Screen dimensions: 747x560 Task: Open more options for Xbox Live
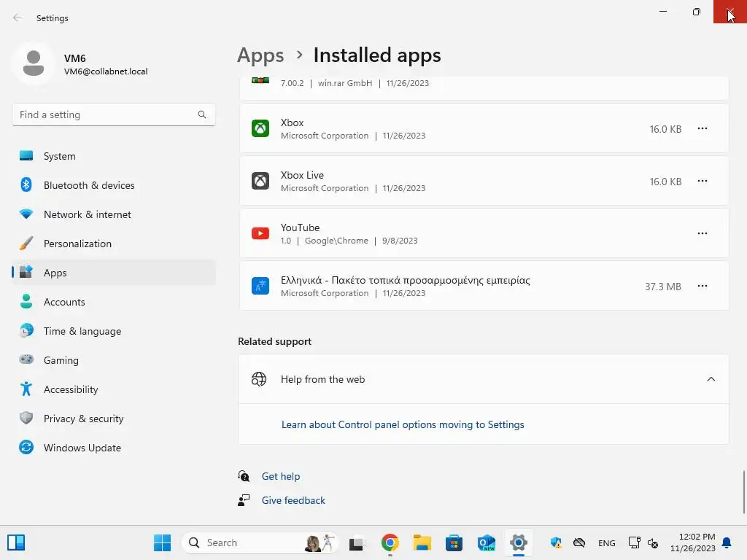coord(703,181)
